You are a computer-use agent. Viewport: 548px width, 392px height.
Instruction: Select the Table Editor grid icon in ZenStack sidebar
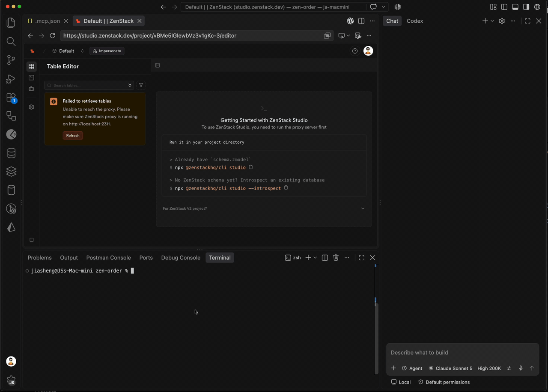31,66
